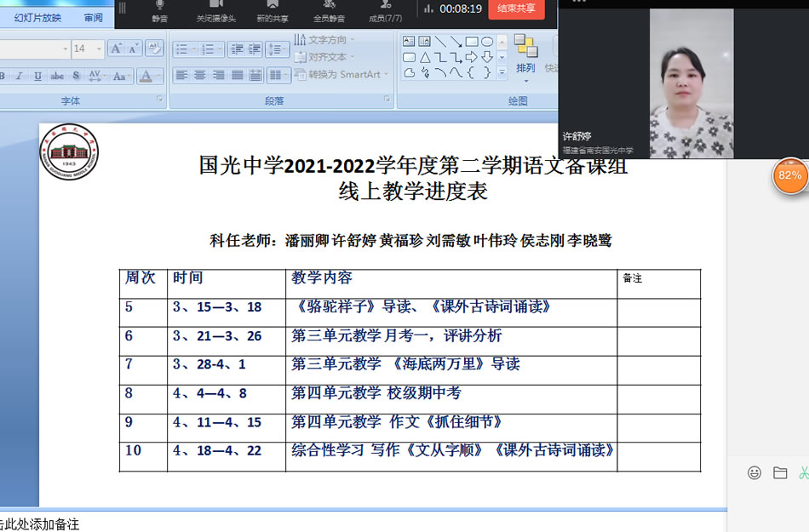809x532 pixels.
Task: Open the columns dropdown
Action: pos(279,76)
